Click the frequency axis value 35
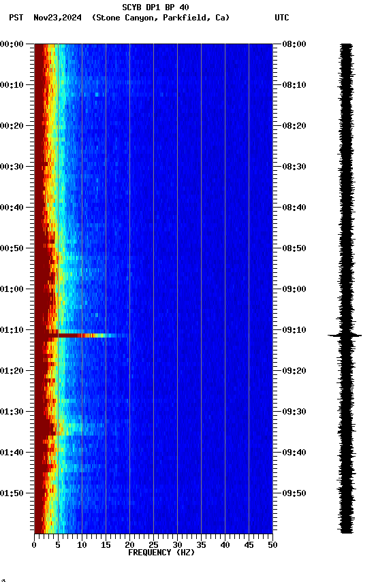The image size is (376, 588). click(x=201, y=546)
